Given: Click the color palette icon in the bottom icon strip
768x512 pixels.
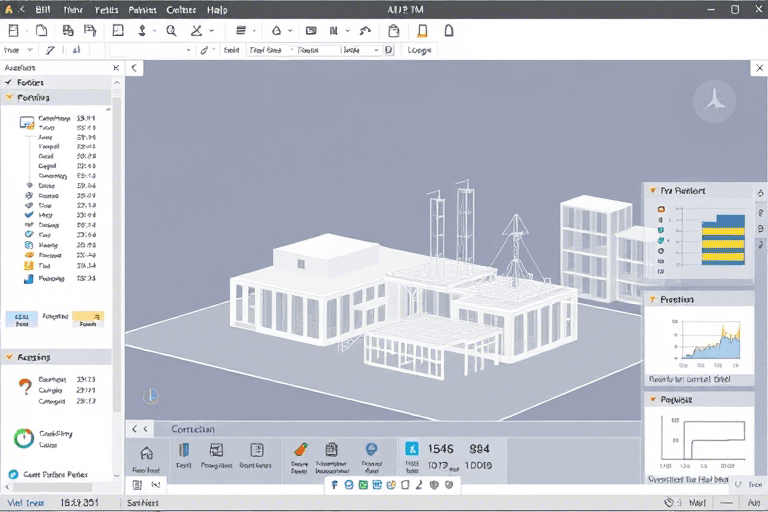Looking at the screenshot, I should click(391, 485).
